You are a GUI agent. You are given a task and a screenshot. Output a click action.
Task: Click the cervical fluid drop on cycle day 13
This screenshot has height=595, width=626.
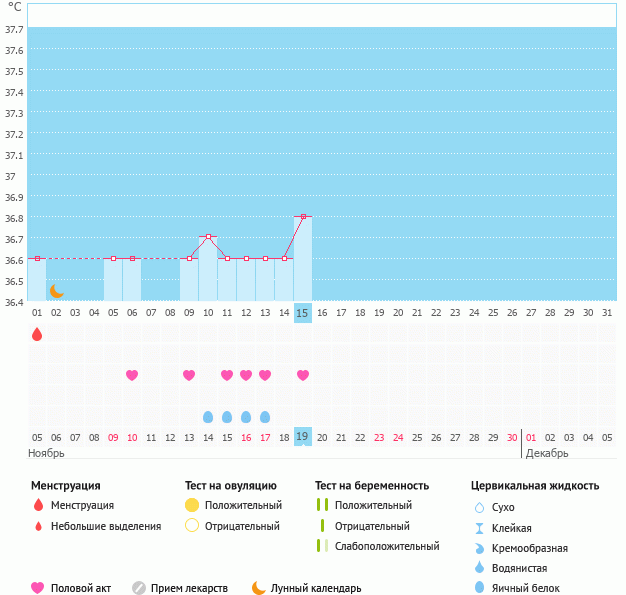(x=265, y=416)
